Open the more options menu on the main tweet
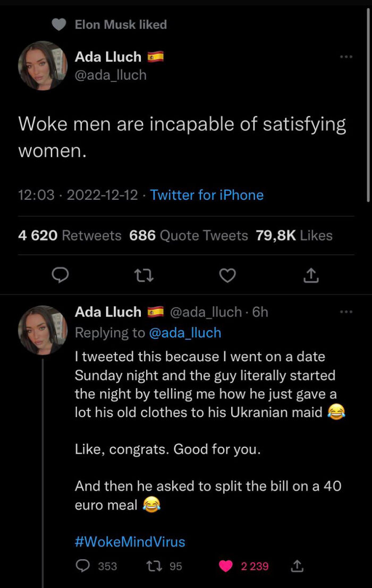Viewport: 372px width, 588px height. point(346,56)
